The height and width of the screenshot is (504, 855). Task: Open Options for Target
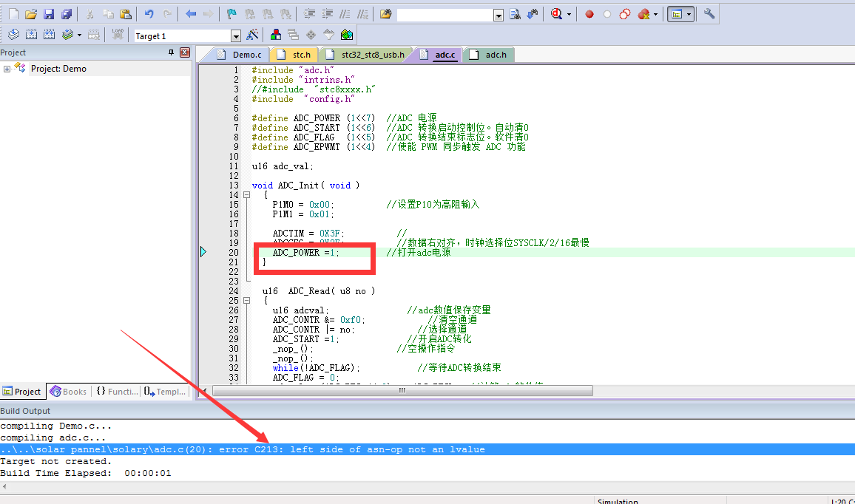(252, 35)
